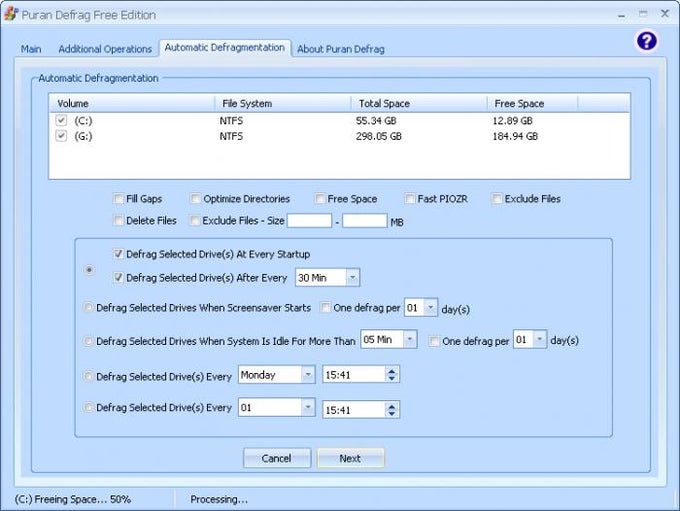Open the Additional Operations tab
This screenshot has width=680, height=511.
point(105,49)
